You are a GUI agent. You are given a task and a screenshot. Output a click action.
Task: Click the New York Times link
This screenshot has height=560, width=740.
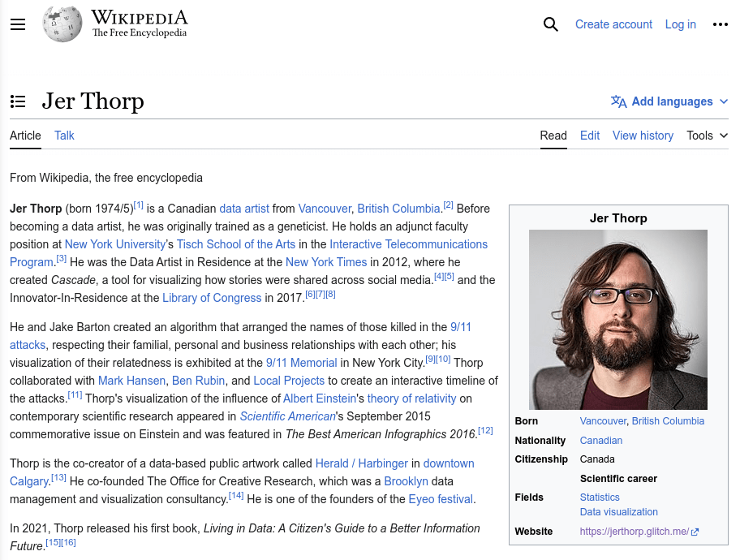pos(326,262)
